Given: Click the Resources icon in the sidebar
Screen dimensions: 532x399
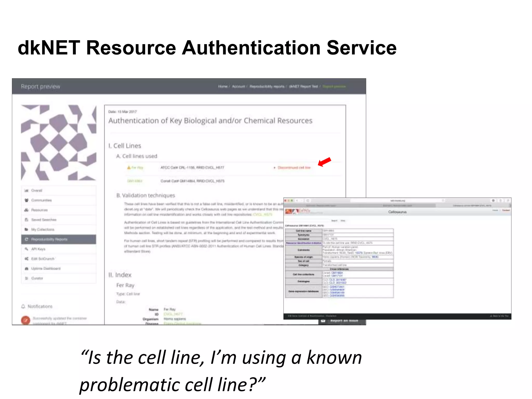Looking at the screenshot, I should point(26,210).
